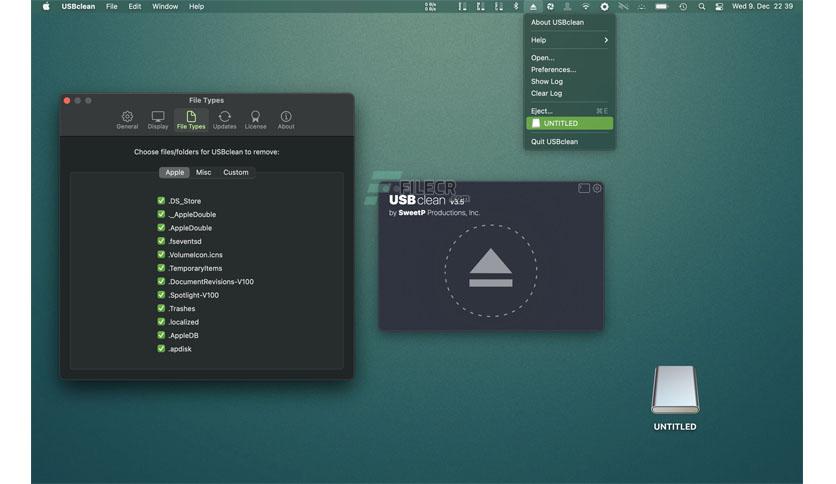Open Spotlight search in menu bar
836x484 pixels.
[702, 6]
